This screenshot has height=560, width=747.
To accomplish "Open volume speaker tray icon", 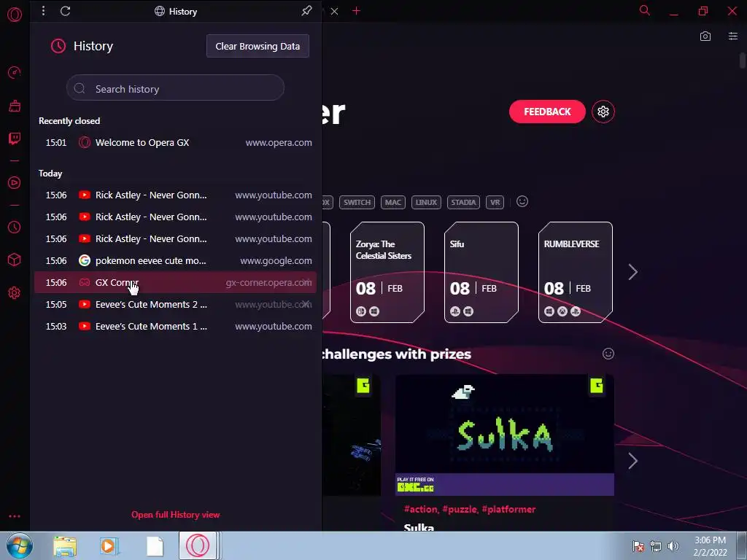I will [673, 546].
